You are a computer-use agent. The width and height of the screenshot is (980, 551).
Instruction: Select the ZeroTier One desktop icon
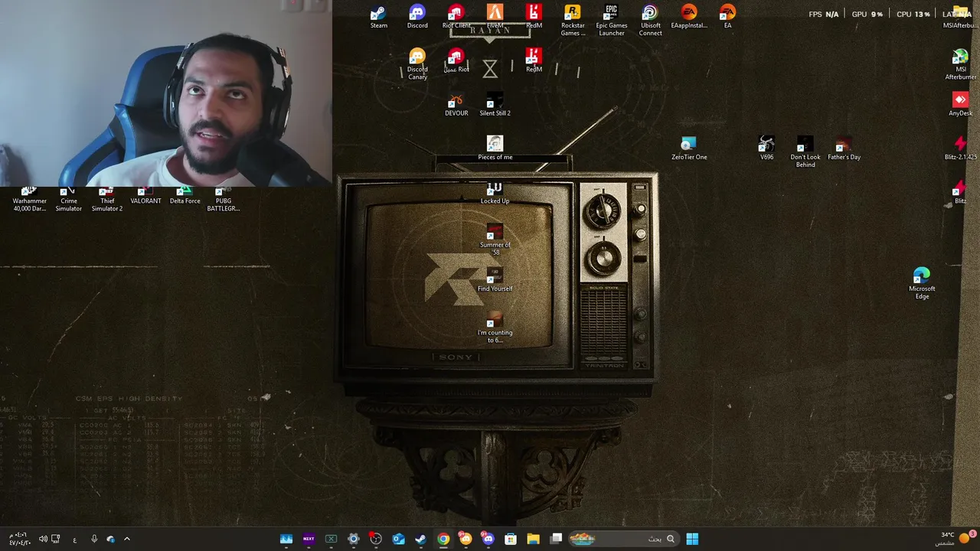pos(689,148)
